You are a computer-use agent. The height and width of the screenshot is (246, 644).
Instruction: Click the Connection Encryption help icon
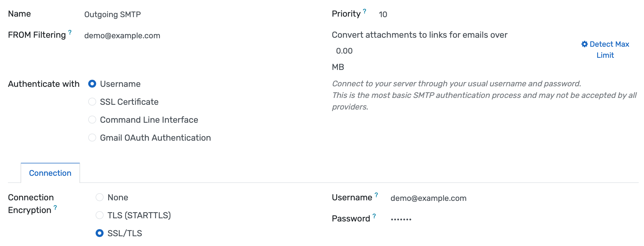click(x=55, y=207)
